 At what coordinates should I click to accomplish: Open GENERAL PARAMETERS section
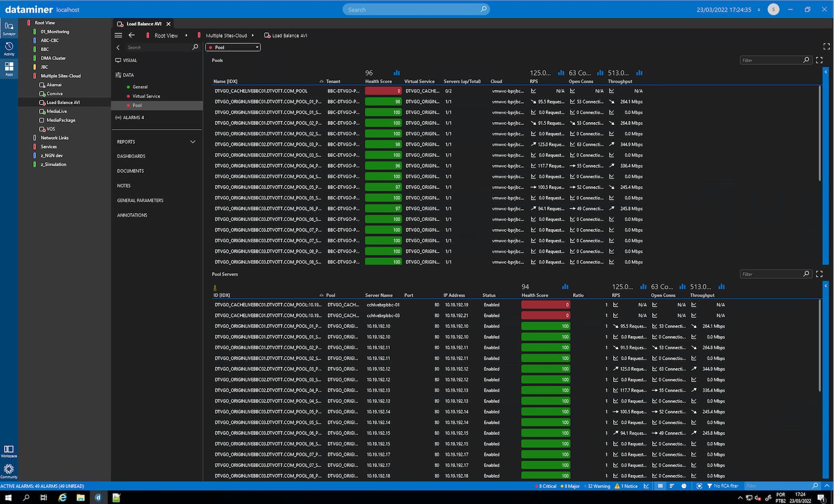pyautogui.click(x=140, y=201)
